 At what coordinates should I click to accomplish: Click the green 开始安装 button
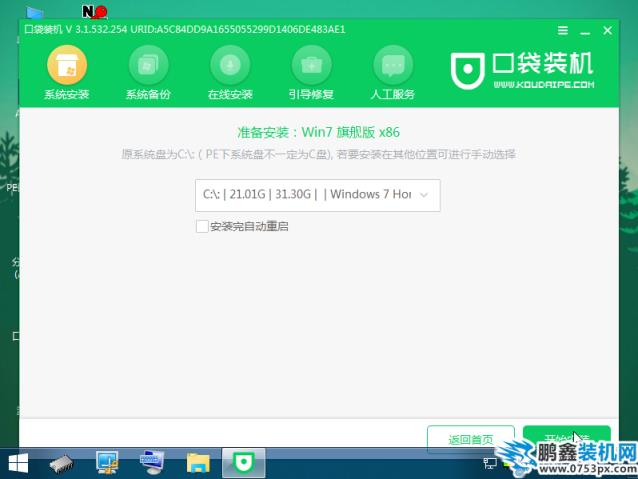tap(566, 436)
